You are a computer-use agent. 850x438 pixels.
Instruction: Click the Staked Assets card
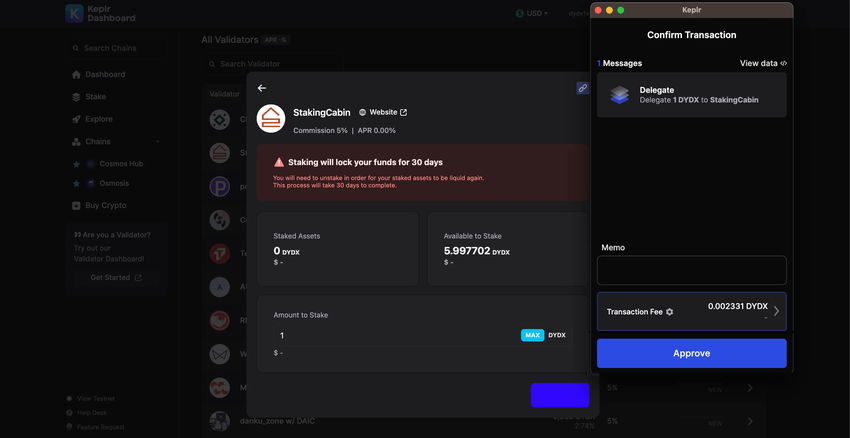[338, 249]
